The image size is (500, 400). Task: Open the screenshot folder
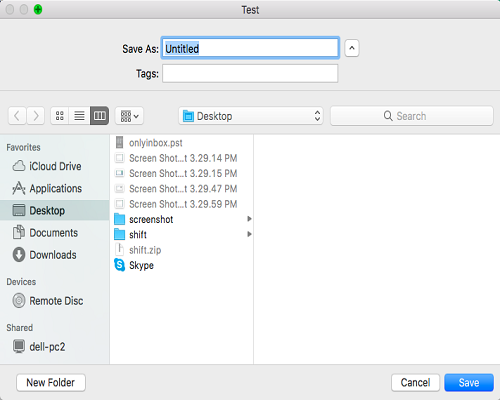click(181, 219)
